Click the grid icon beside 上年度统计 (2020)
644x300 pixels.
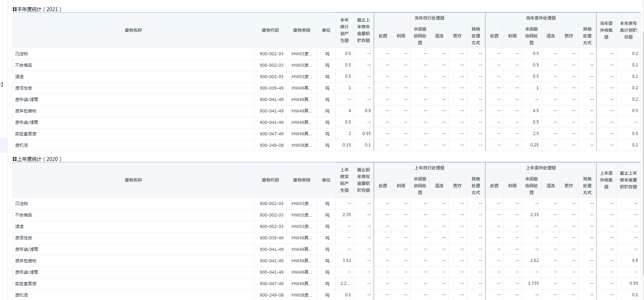coord(15,159)
